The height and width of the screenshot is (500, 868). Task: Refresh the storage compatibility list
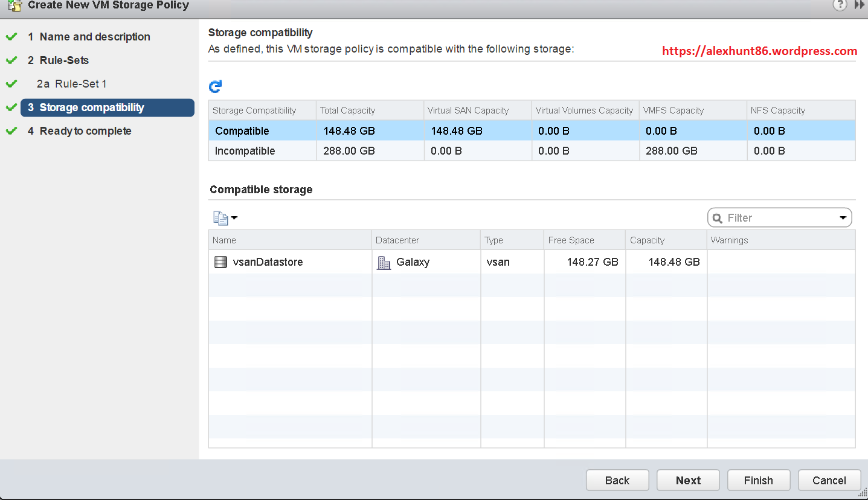pyautogui.click(x=216, y=86)
